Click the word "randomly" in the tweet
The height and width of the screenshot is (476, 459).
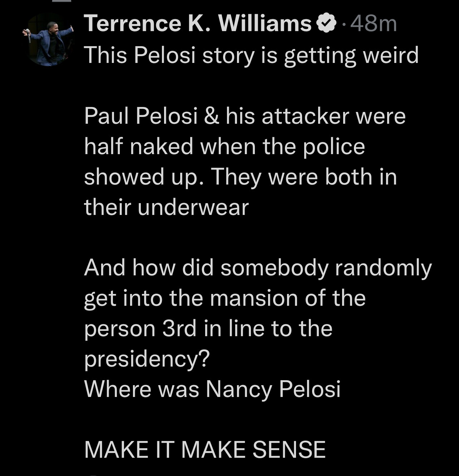383,268
